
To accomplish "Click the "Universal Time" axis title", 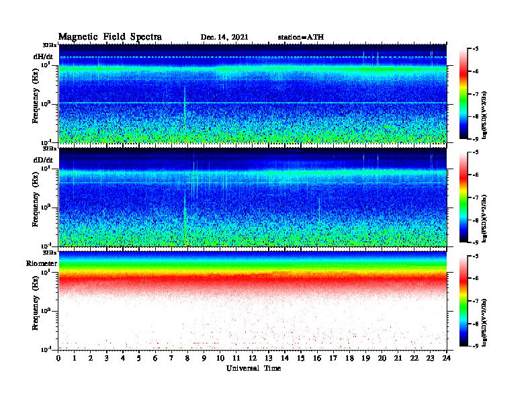I will click(x=253, y=368).
